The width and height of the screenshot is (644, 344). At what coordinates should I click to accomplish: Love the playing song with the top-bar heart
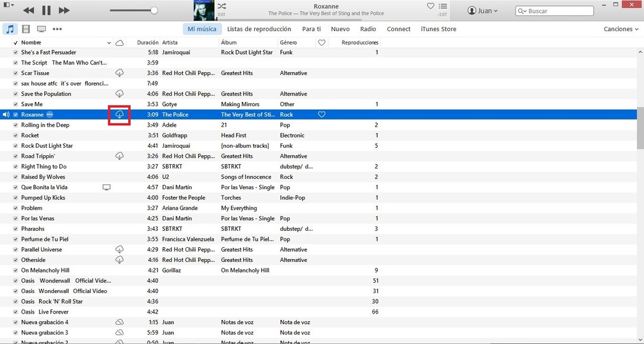click(x=430, y=6)
